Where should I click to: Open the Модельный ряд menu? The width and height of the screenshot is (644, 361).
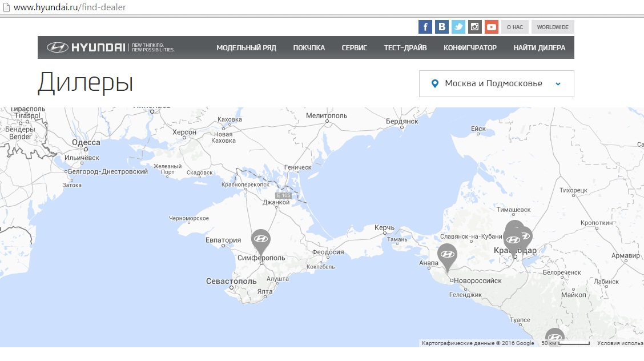click(246, 48)
